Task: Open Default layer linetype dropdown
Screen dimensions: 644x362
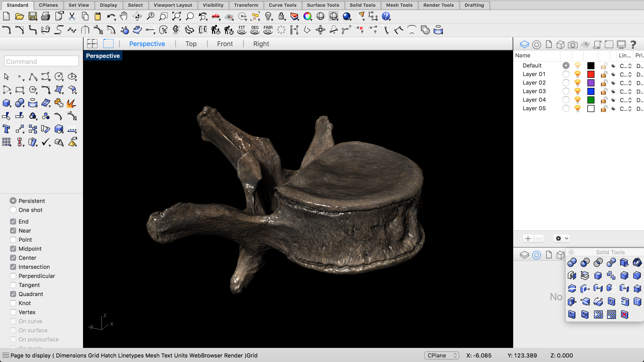Action: pos(626,66)
